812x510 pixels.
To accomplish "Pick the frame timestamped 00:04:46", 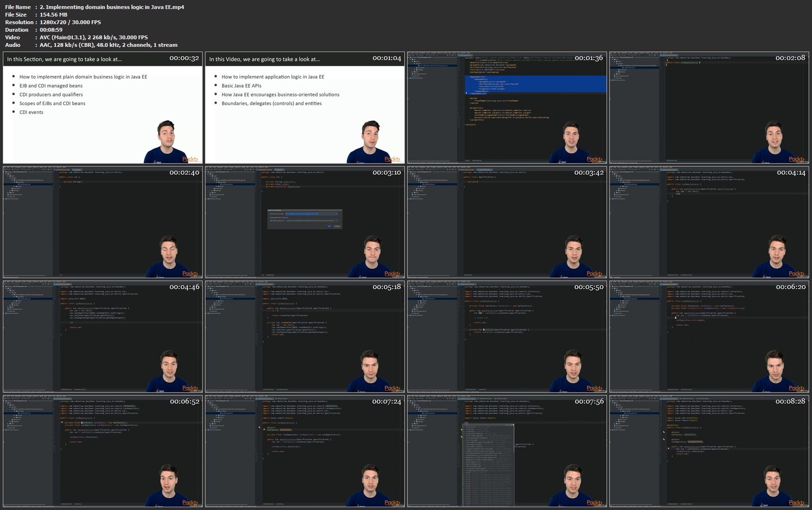I will (x=103, y=336).
